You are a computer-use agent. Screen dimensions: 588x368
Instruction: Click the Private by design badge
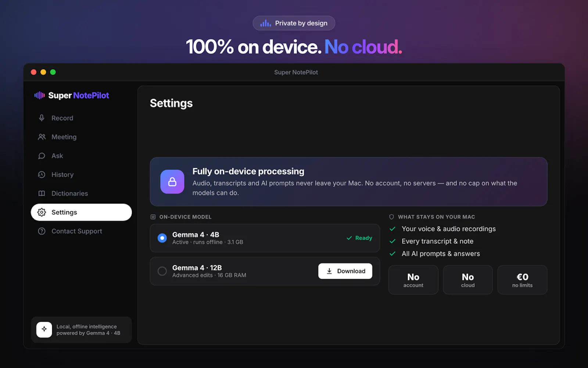pos(294,23)
